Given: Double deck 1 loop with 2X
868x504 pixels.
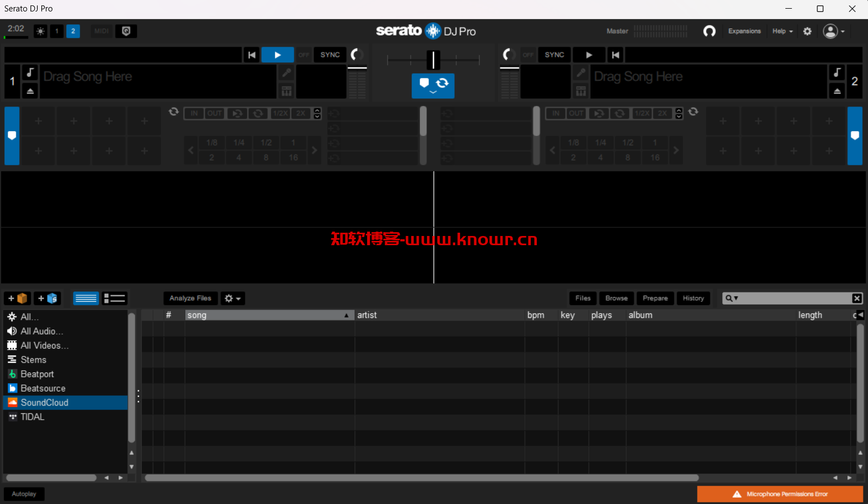Looking at the screenshot, I should coord(301,113).
